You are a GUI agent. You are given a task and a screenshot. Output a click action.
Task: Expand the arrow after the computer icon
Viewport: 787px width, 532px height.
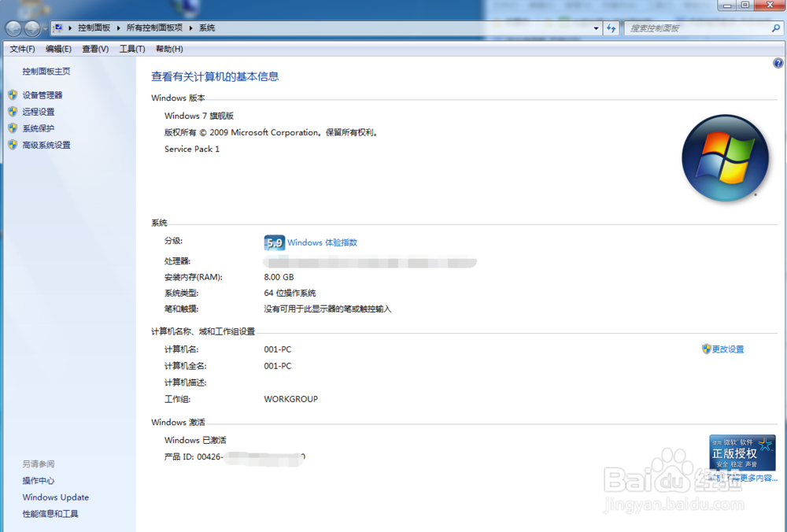pyautogui.click(x=70, y=28)
